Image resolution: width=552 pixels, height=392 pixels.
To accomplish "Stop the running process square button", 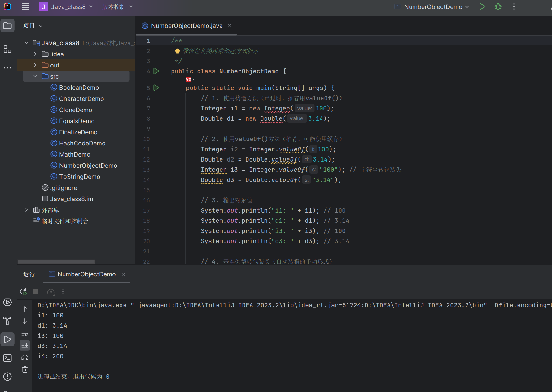I will [x=35, y=291].
